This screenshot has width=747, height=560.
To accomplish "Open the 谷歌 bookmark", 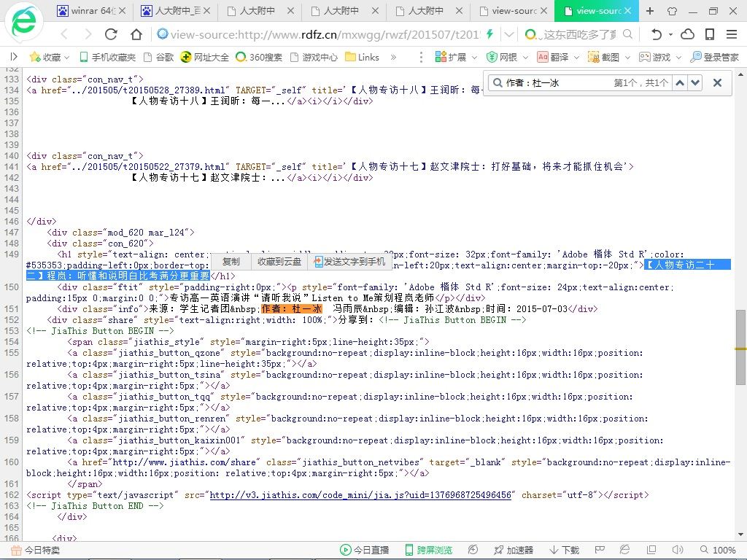I will tap(159, 57).
